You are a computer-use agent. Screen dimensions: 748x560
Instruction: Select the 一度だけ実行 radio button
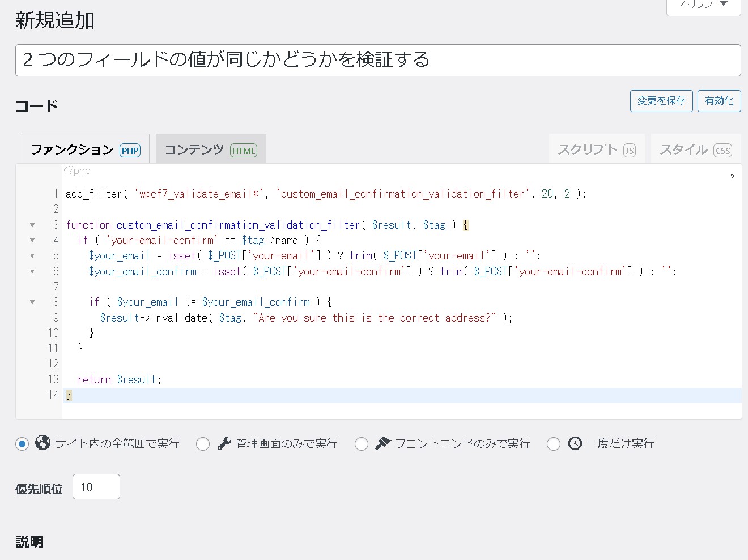click(x=554, y=443)
